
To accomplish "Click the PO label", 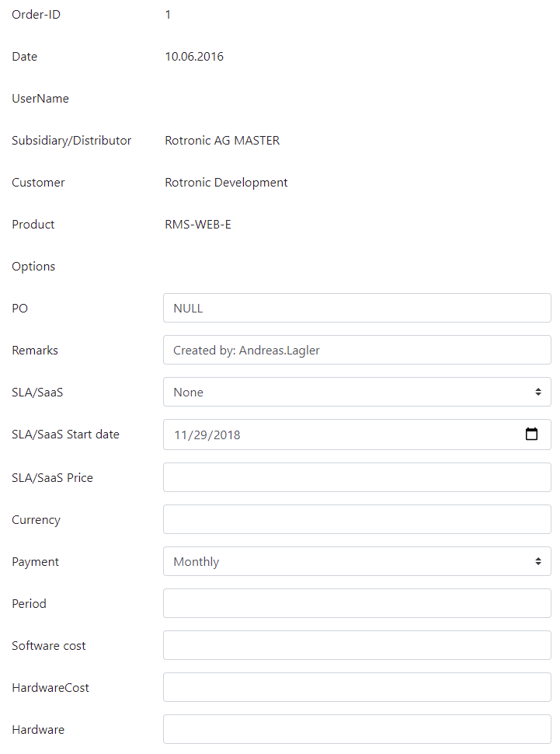I will click(19, 309).
